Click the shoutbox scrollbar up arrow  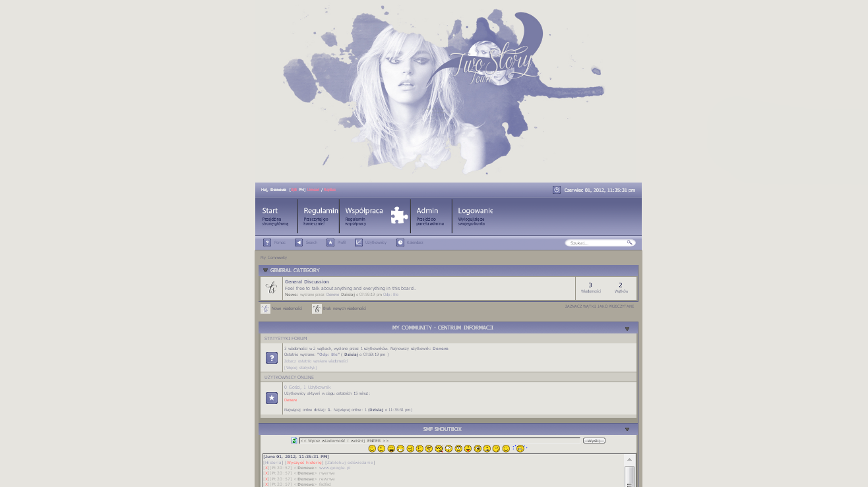(x=629, y=459)
